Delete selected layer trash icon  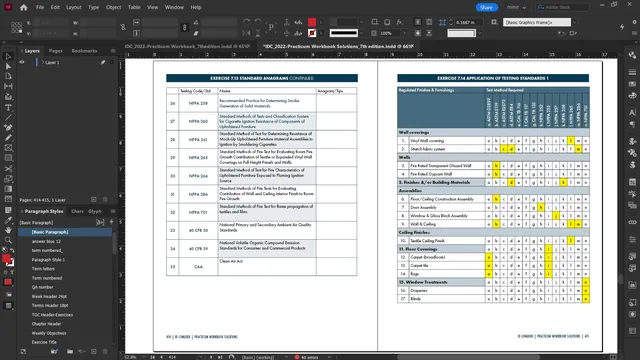pos(105,200)
